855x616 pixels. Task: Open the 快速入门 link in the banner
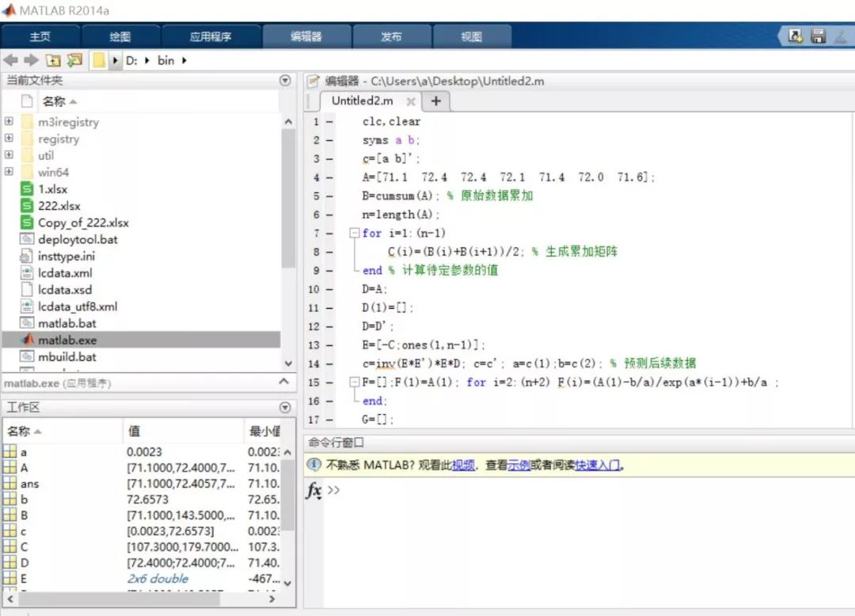597,465
